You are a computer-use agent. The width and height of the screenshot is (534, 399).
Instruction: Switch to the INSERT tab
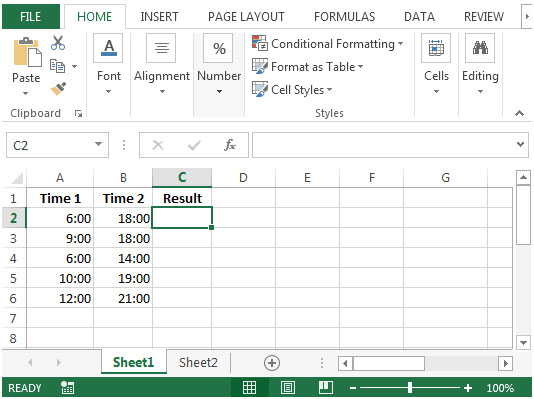click(x=159, y=16)
